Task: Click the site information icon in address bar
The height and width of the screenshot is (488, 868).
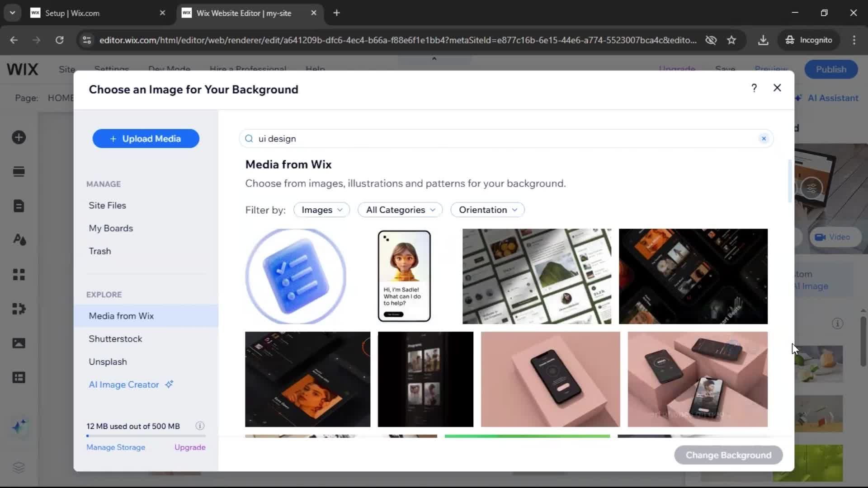Action: pyautogui.click(x=87, y=40)
